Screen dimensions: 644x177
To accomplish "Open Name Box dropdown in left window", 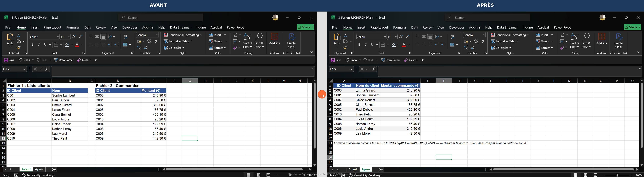I will click(x=24, y=69).
